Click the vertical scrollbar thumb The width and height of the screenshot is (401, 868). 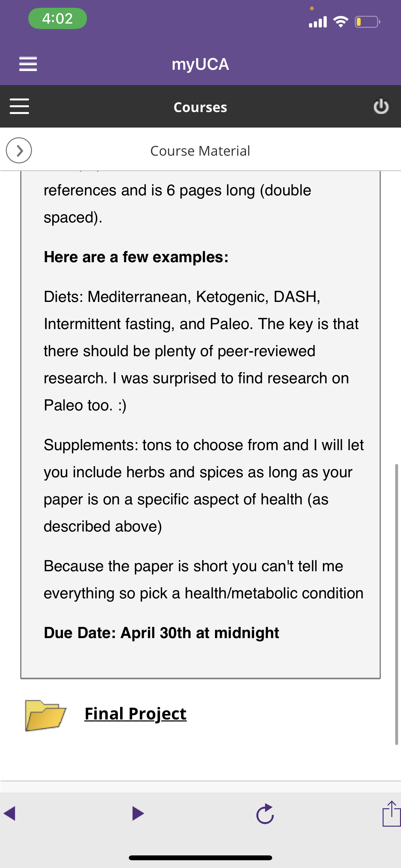(396, 604)
